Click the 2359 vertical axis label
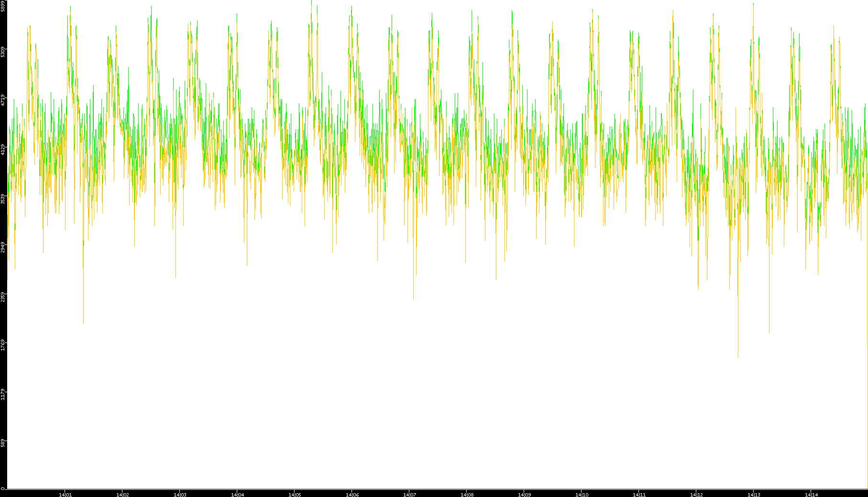 click(3, 297)
